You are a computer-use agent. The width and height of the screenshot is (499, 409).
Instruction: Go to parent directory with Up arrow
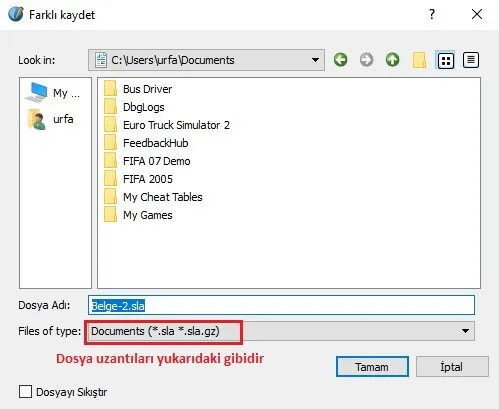(392, 60)
